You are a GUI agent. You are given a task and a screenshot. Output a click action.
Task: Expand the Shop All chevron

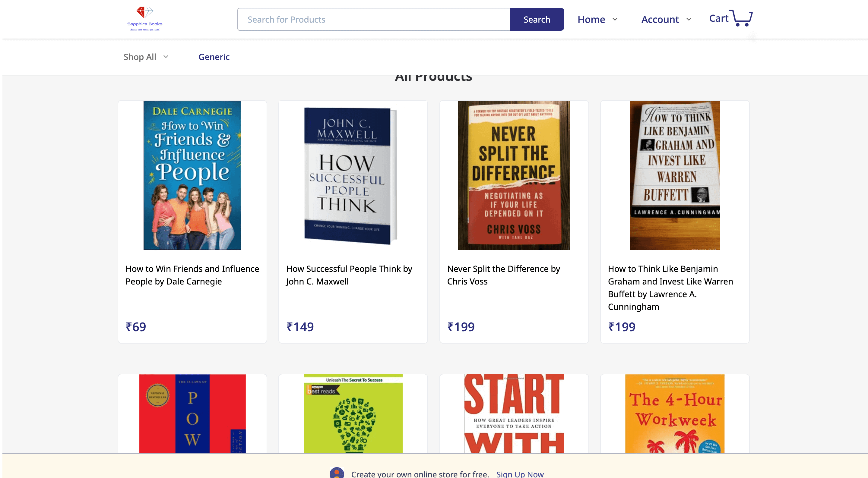point(166,57)
